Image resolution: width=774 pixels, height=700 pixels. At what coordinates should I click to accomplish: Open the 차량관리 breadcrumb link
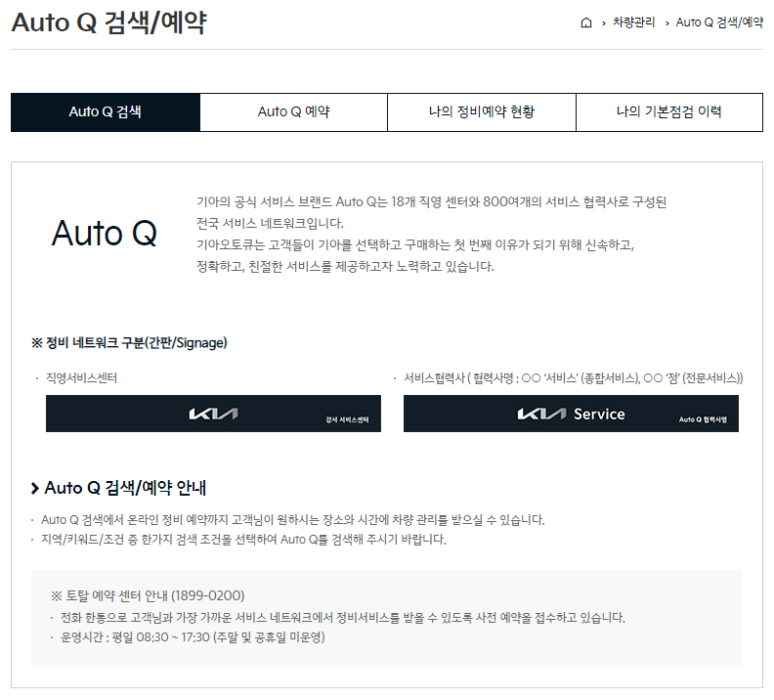633,22
